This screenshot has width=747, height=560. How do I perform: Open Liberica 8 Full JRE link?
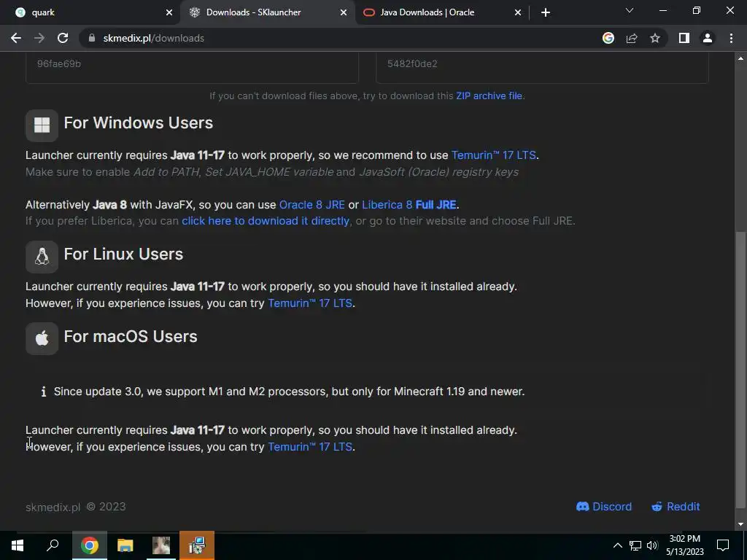pos(409,205)
